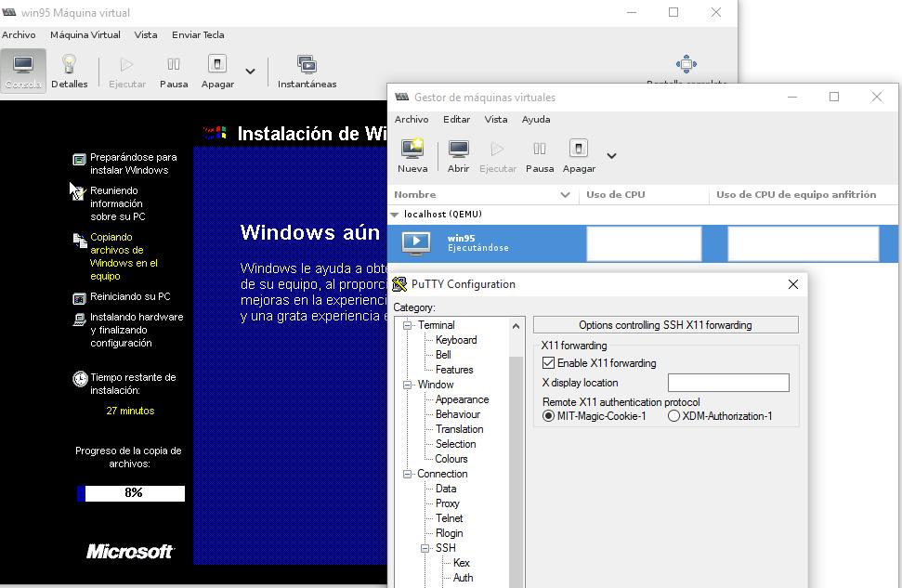Open Detalles lightbulb view
This screenshot has width=902, height=588.
pos(69,66)
